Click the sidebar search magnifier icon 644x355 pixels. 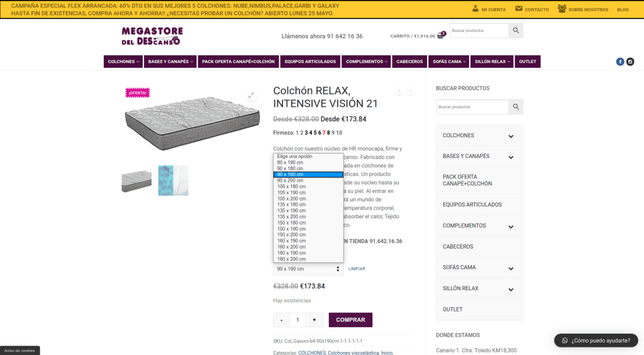[x=516, y=107]
